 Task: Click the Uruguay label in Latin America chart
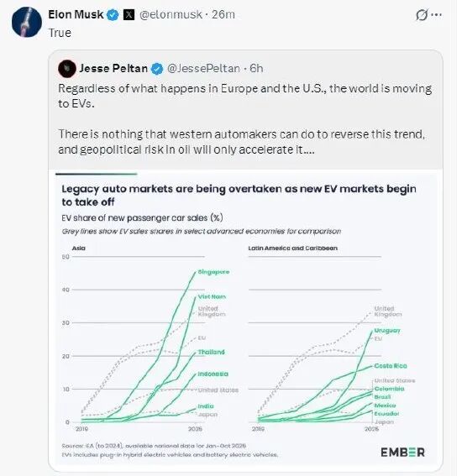(387, 330)
